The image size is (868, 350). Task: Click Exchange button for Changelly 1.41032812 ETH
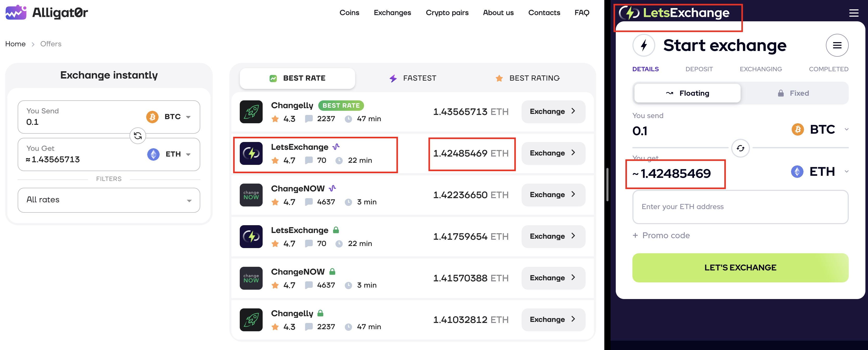[x=553, y=320]
